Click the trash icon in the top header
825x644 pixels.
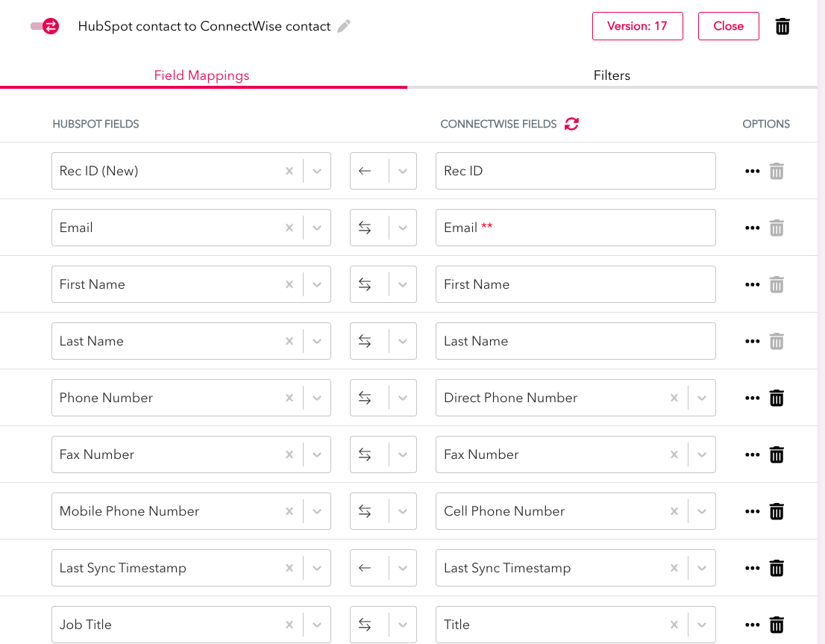[782, 25]
